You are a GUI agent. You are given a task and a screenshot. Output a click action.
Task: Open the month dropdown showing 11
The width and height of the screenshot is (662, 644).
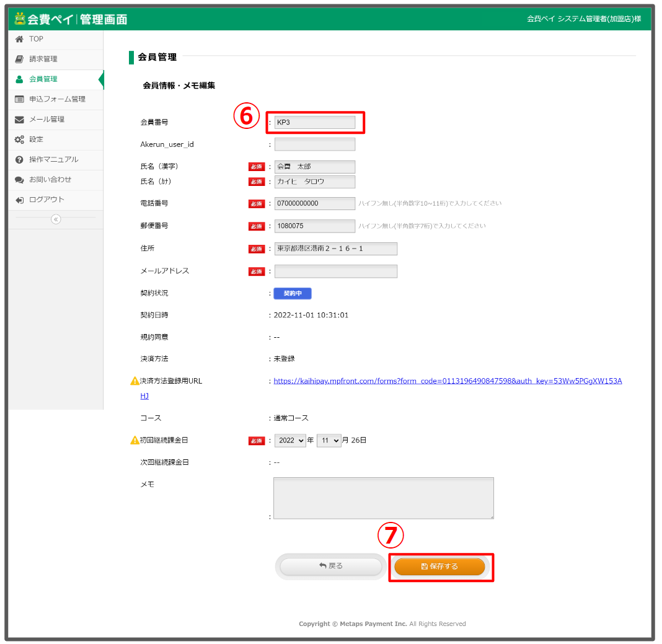(x=329, y=440)
